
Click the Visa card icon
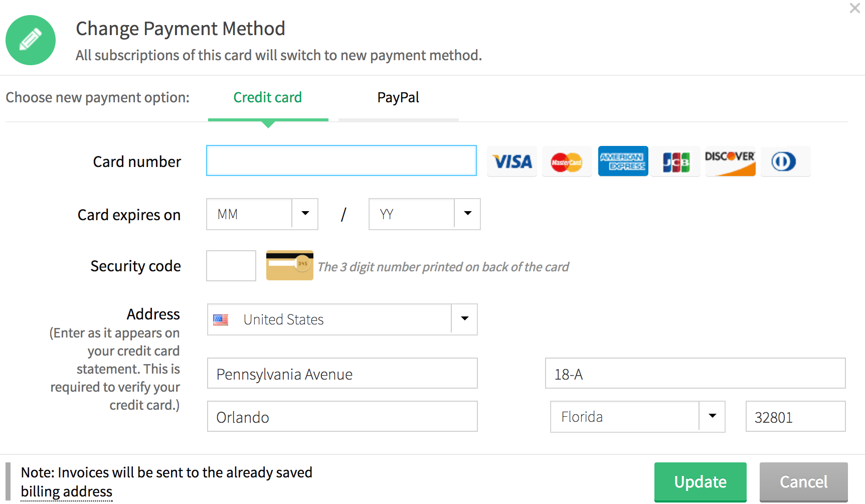(x=512, y=161)
